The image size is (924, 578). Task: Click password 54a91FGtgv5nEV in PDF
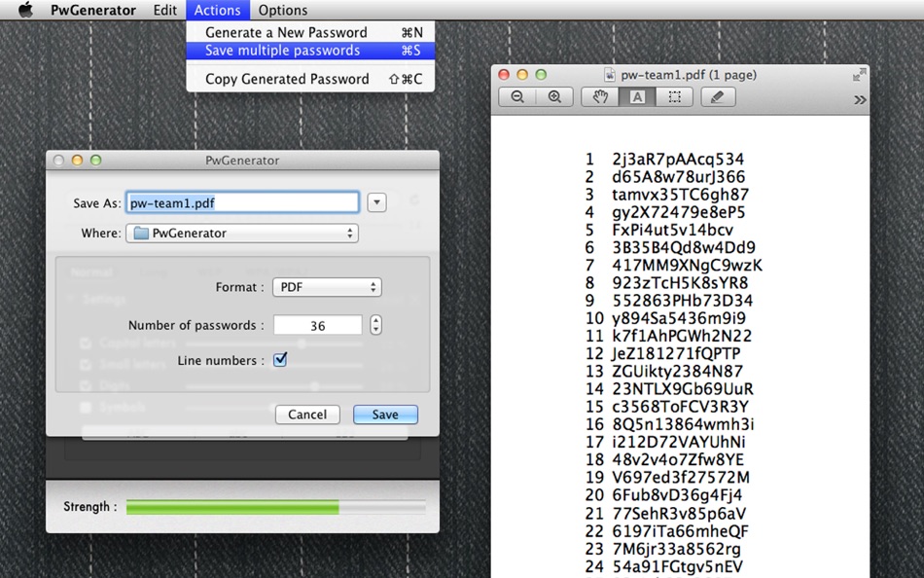coord(677,566)
